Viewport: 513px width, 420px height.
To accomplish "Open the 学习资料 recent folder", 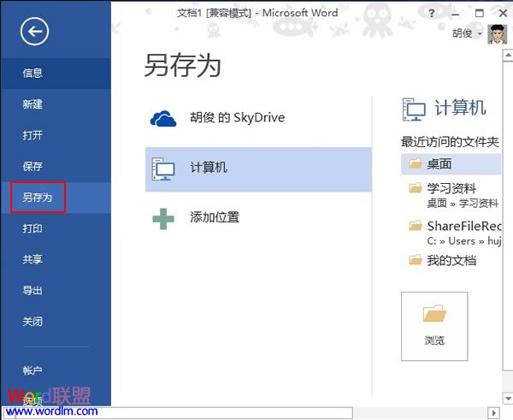I will (x=450, y=188).
